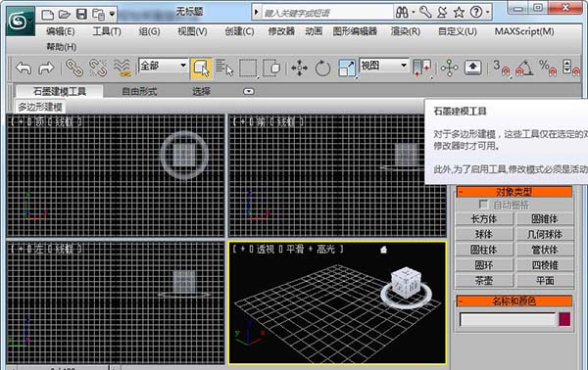Open the 修改器 menu
The width and height of the screenshot is (588, 370).
point(281,31)
